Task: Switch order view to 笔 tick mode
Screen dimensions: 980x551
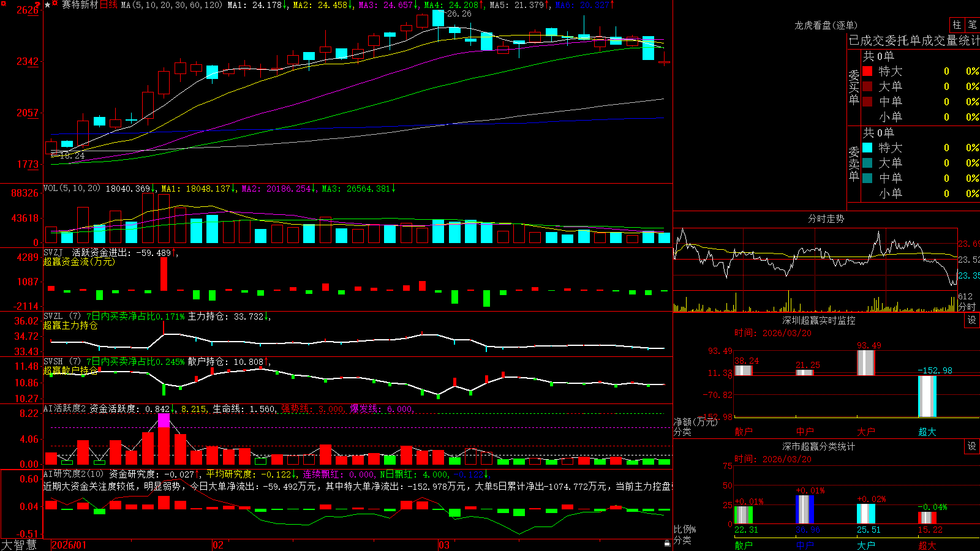Action: pyautogui.click(x=972, y=25)
